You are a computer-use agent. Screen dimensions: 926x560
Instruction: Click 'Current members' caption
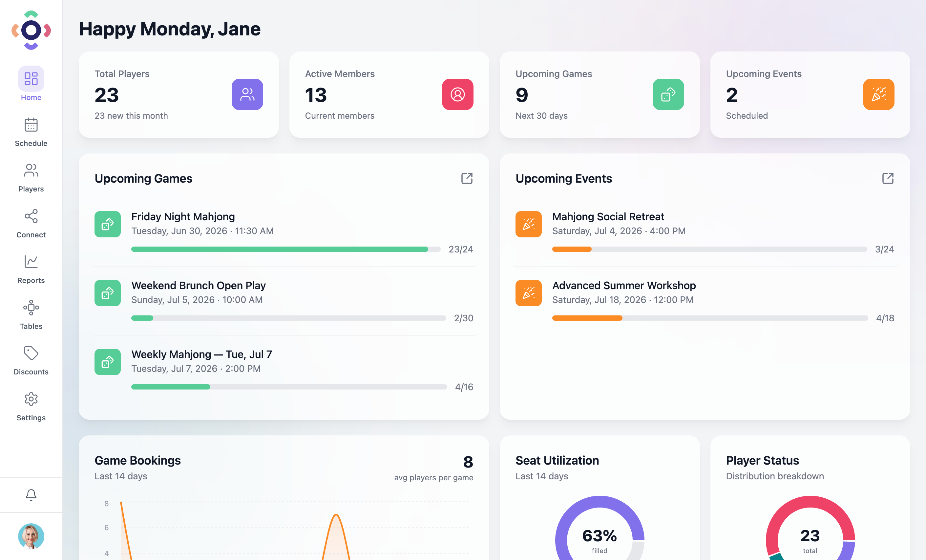(340, 116)
